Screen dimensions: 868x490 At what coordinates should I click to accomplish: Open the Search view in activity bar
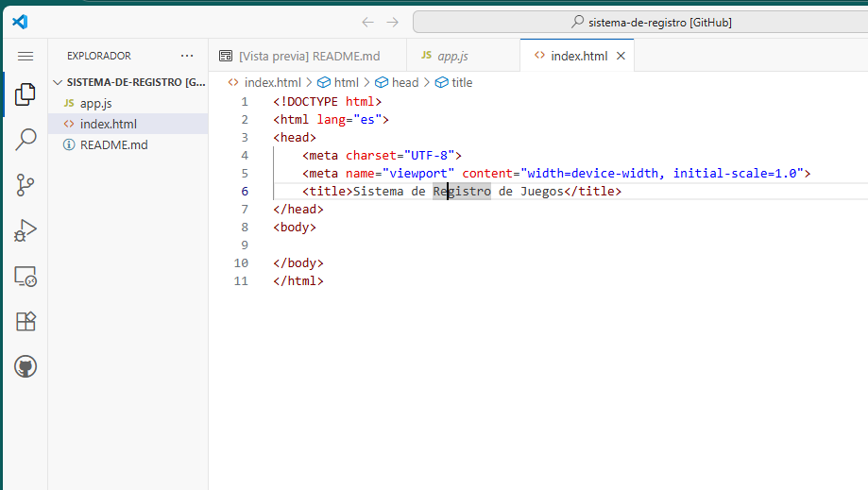click(x=26, y=140)
